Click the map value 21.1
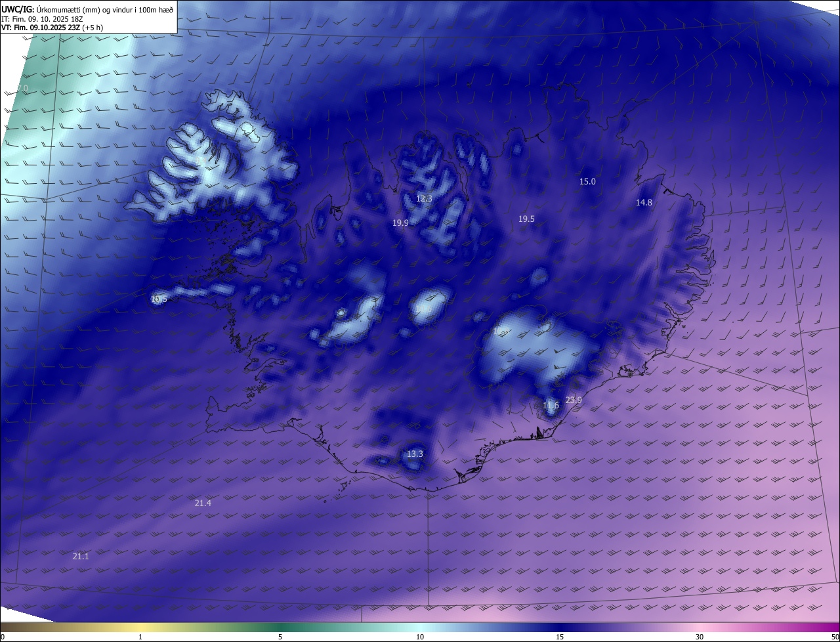840x642 pixels. (x=80, y=556)
